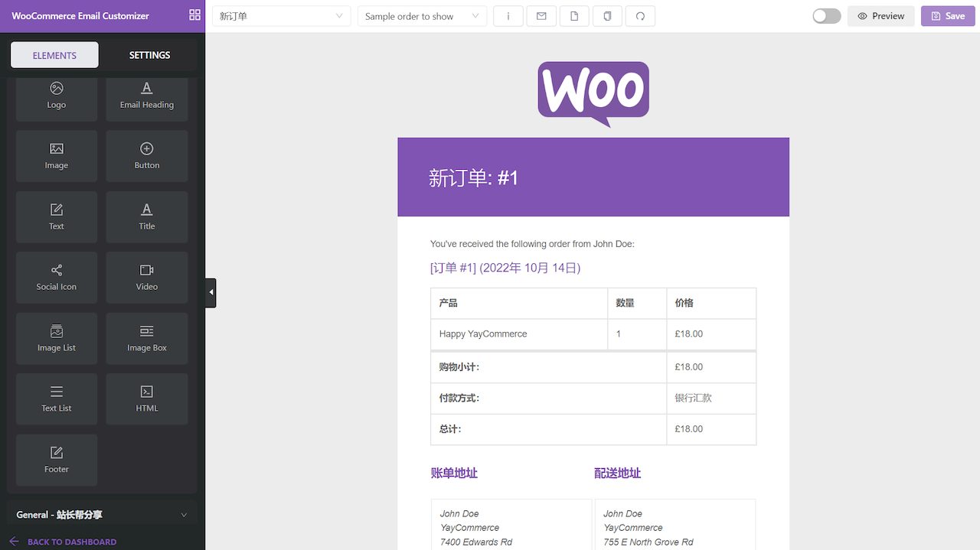This screenshot has height=550, width=980.
Task: Select the Video element
Action: coord(147,277)
